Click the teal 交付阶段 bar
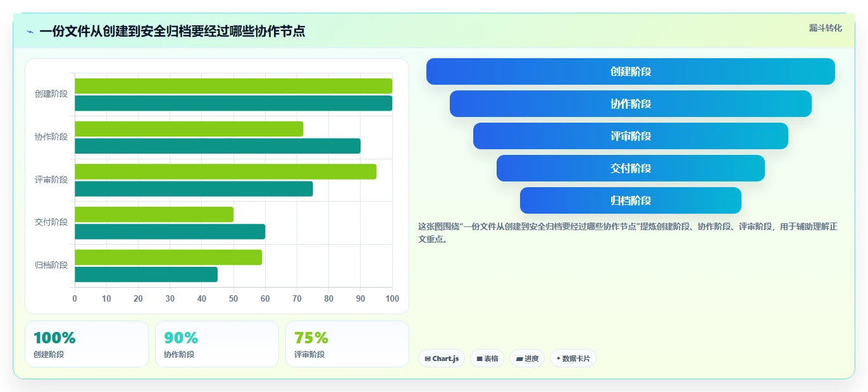Image resolution: width=868 pixels, height=392 pixels. (170, 231)
